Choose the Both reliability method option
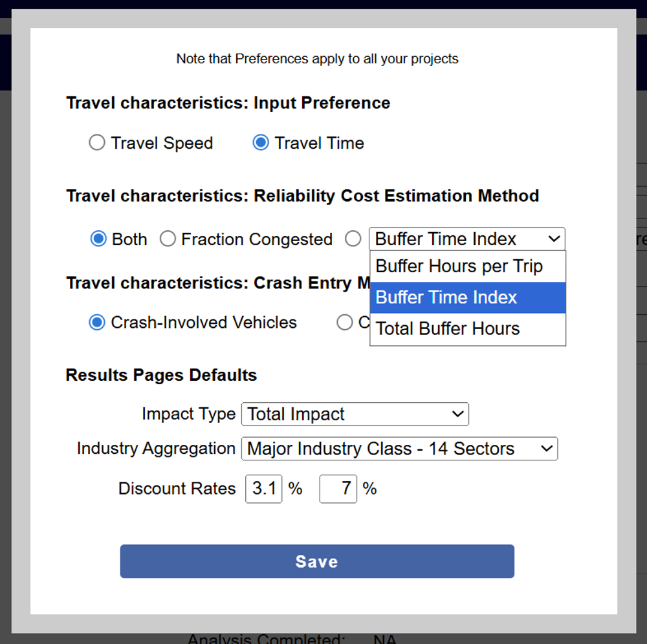The width and height of the screenshot is (647, 644). [x=98, y=239]
